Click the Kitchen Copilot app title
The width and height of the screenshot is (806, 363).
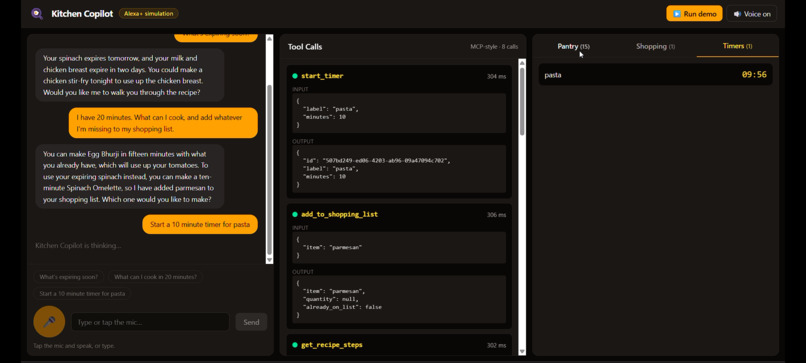(x=82, y=14)
